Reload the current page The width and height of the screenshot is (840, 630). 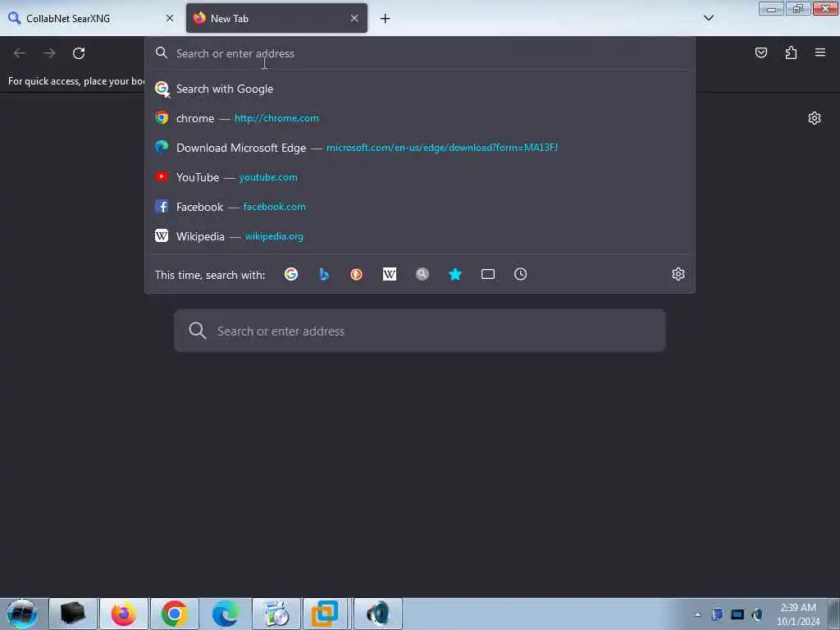(x=79, y=53)
